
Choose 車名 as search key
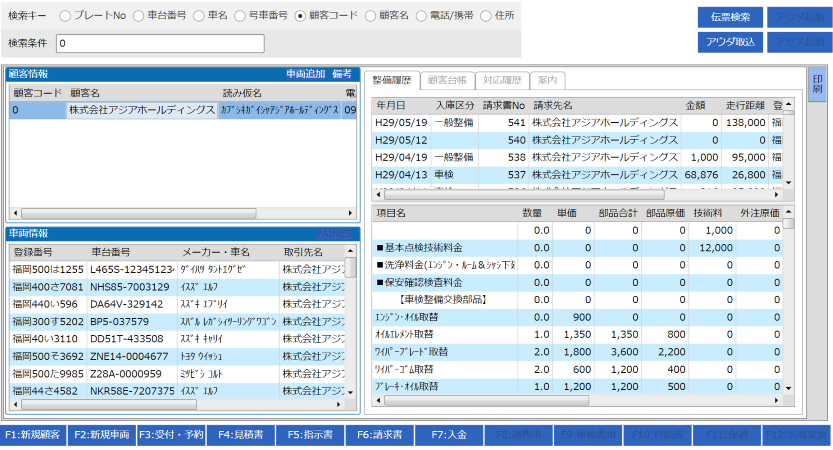(199, 16)
